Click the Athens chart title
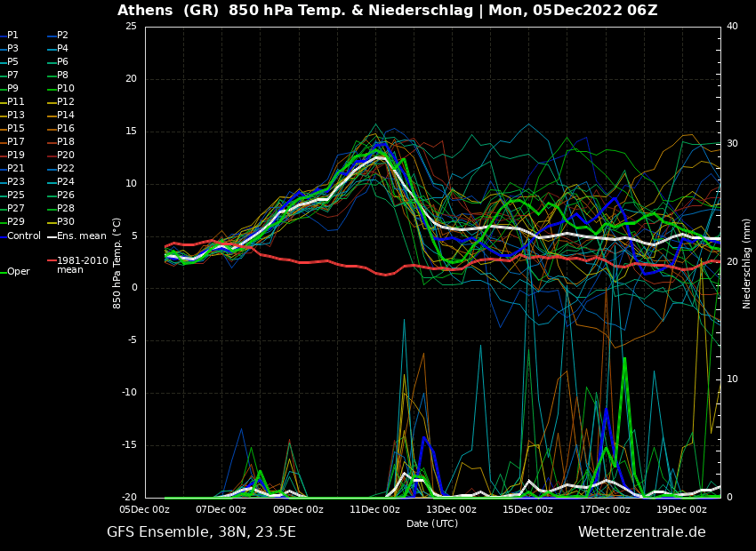 (387, 11)
